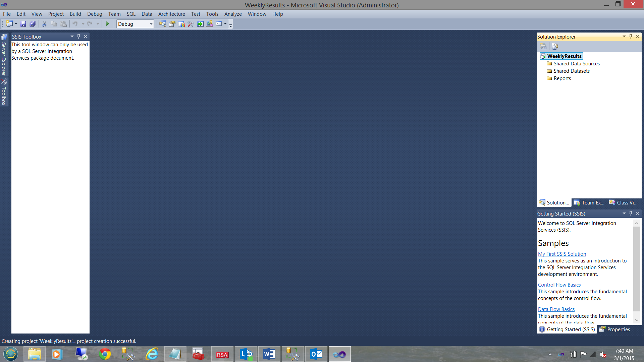Select the Shared Data Sources folder
The height and width of the screenshot is (362, 644).
click(576, 64)
